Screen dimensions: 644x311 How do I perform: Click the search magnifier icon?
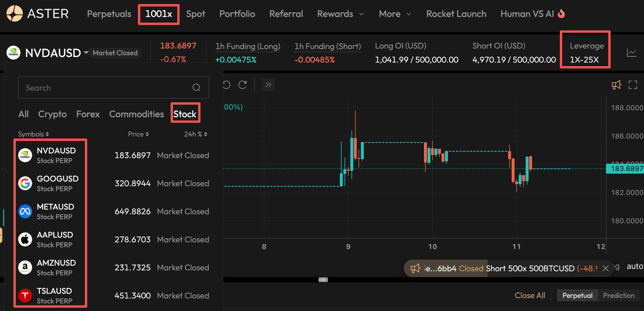(196, 87)
